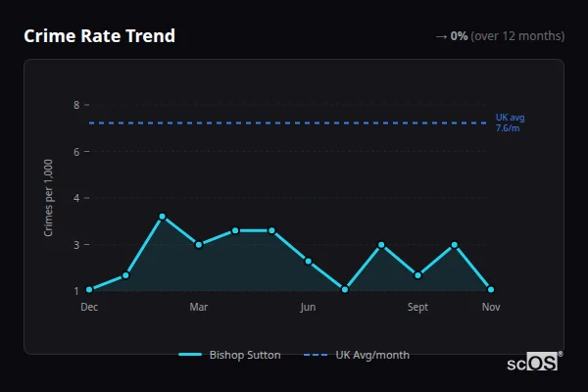Click the 'Jun' x-axis label
588x392 pixels.
[308, 307]
